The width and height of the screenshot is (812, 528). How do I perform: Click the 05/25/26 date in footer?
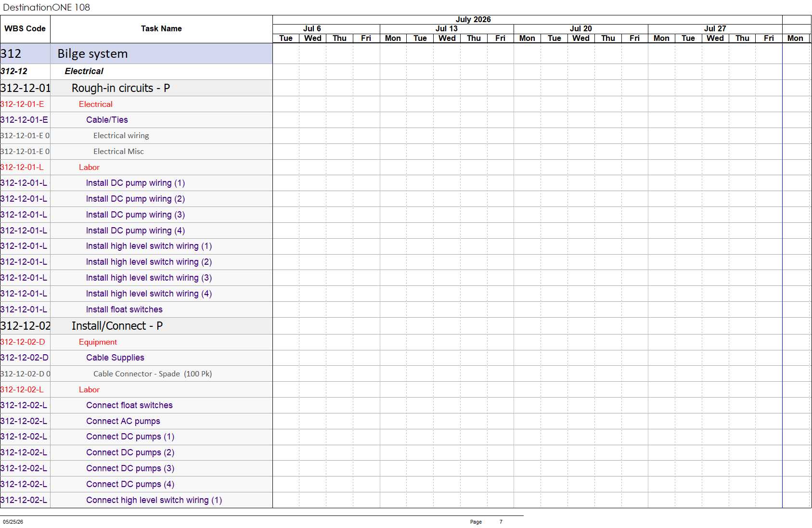click(x=13, y=522)
